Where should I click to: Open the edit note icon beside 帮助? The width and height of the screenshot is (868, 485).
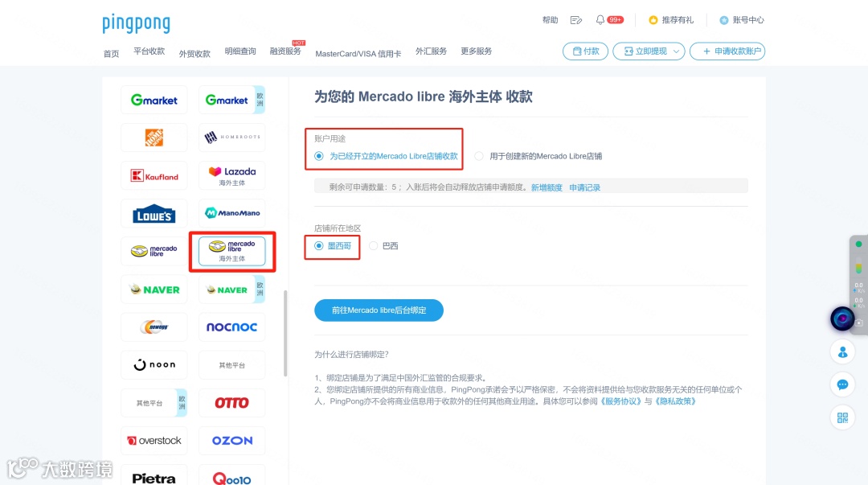pyautogui.click(x=575, y=20)
